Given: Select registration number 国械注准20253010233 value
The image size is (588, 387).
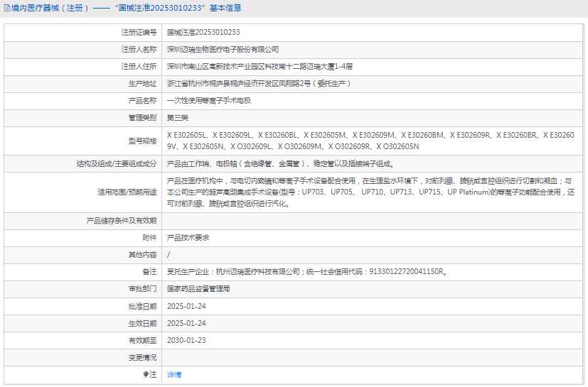Looking at the screenshot, I should click(203, 32).
